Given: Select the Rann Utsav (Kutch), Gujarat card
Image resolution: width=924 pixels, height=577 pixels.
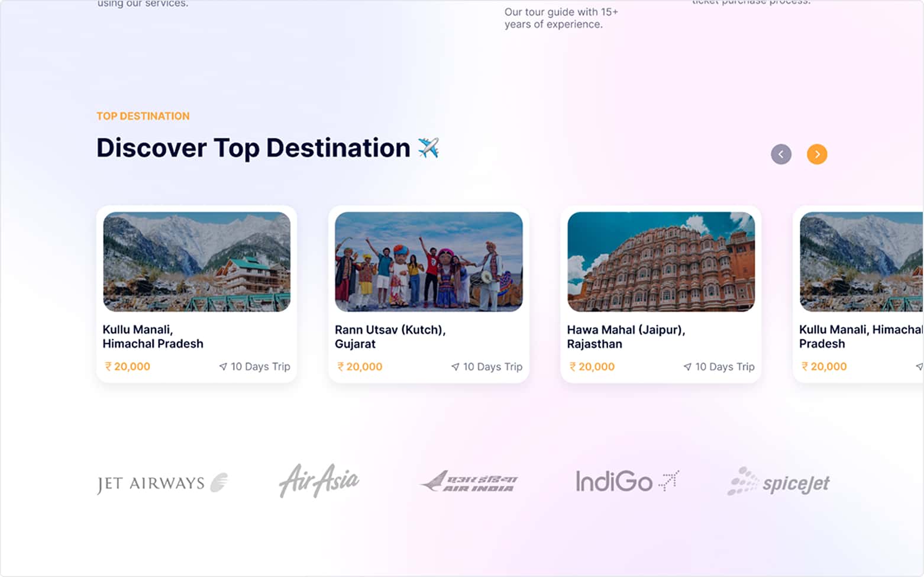Looking at the screenshot, I should click(428, 294).
